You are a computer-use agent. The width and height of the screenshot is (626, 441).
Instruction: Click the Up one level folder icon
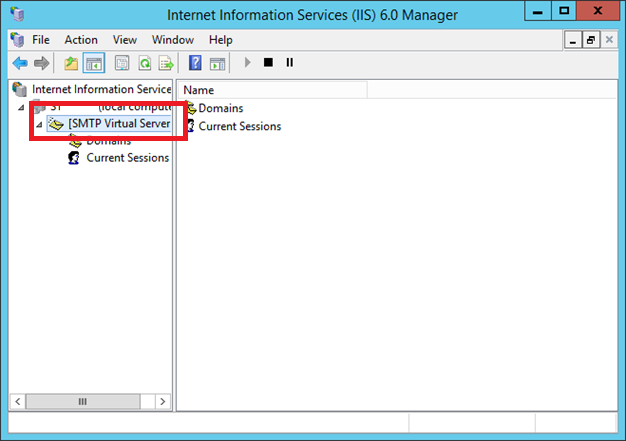[71, 63]
